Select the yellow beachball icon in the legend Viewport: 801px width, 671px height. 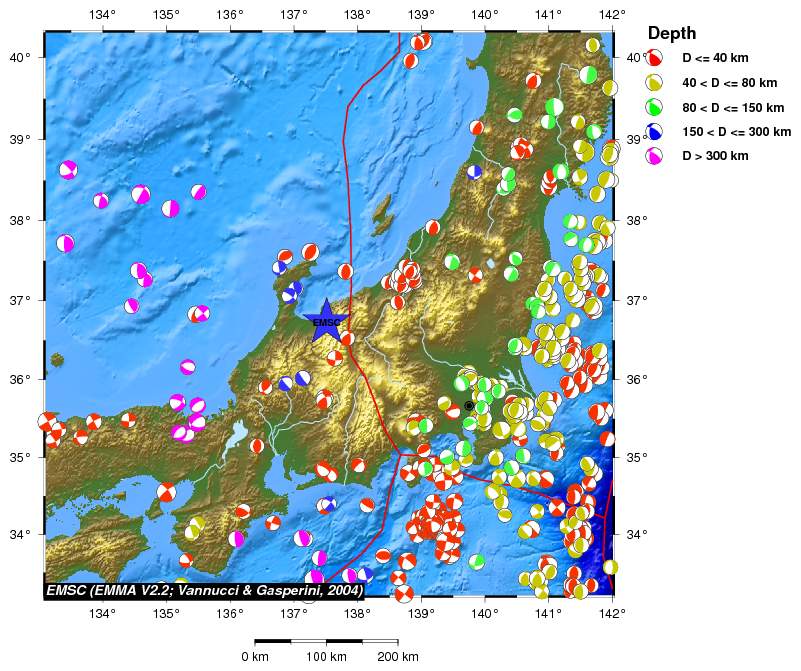tap(656, 83)
